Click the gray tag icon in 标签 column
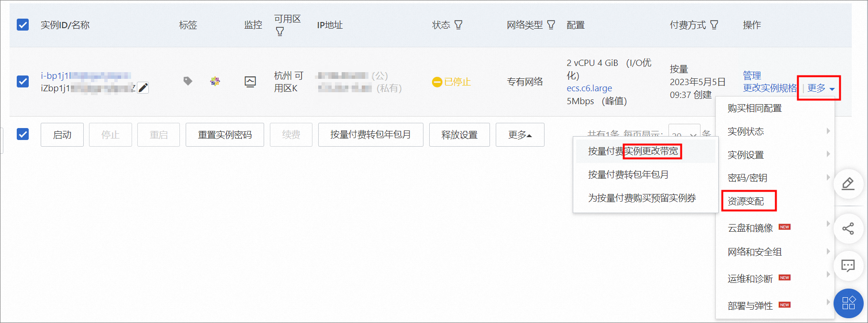The image size is (868, 323). point(188,81)
